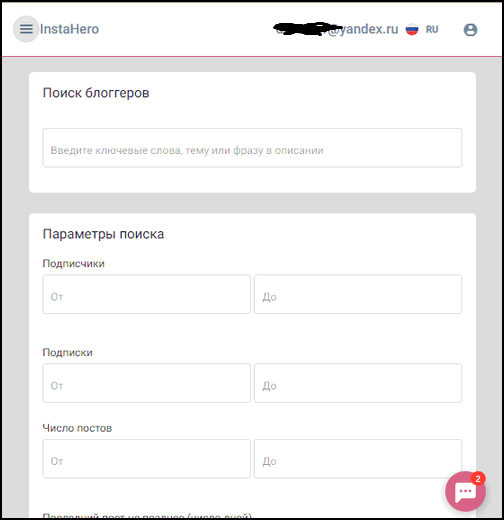The width and height of the screenshot is (504, 520).
Task: Click the InstaHero logo text
Action: pyautogui.click(x=69, y=29)
